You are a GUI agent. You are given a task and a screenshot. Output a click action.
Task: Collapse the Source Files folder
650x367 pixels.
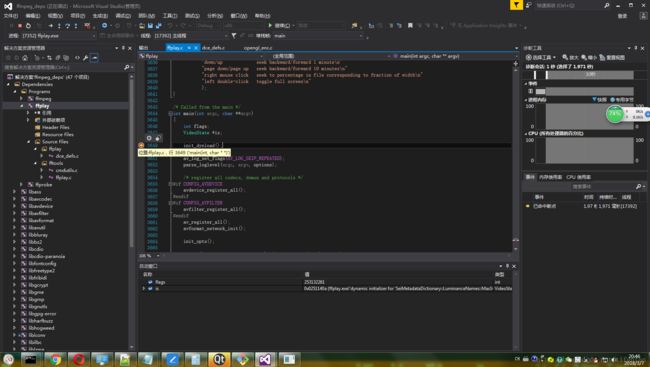29,141
